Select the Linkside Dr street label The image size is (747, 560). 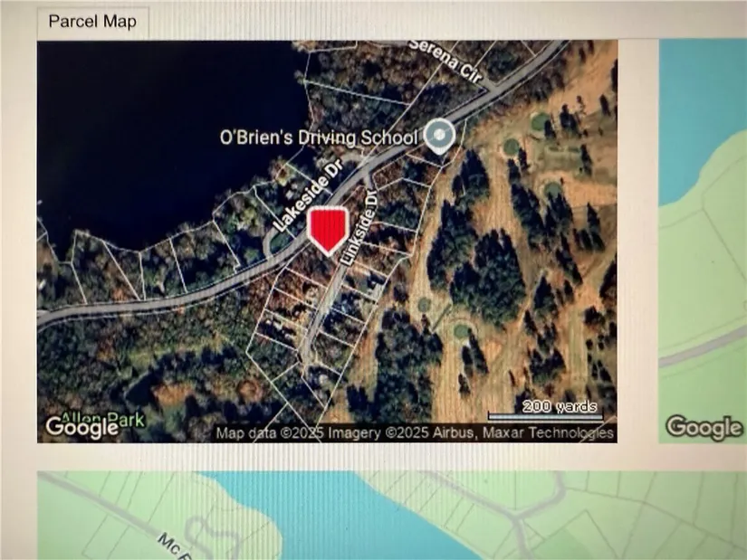tap(360, 227)
